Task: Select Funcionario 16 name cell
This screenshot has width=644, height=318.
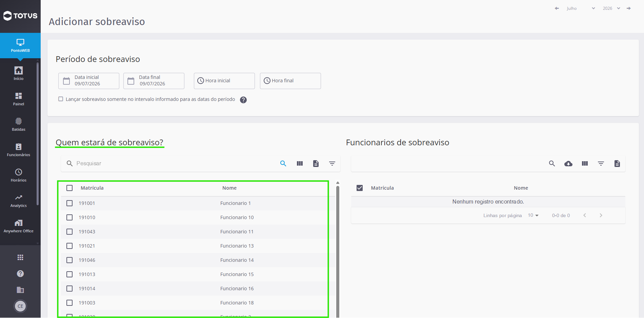Action: pos(237,289)
